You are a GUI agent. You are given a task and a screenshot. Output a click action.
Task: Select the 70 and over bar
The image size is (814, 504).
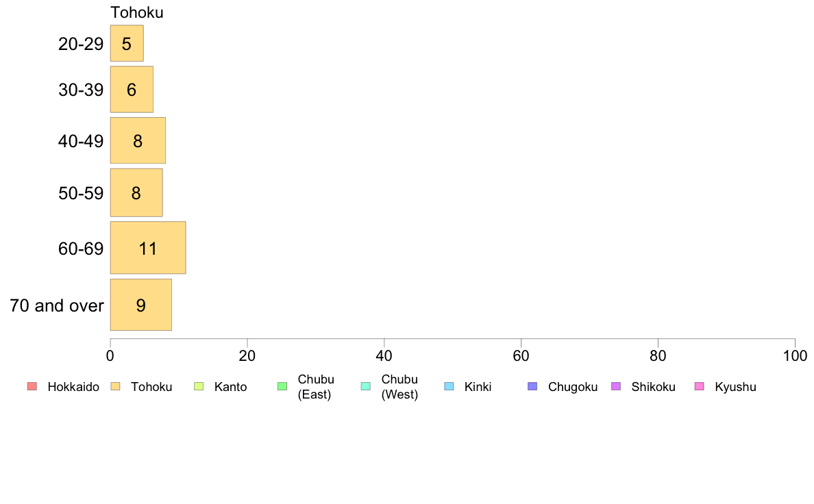(x=140, y=305)
